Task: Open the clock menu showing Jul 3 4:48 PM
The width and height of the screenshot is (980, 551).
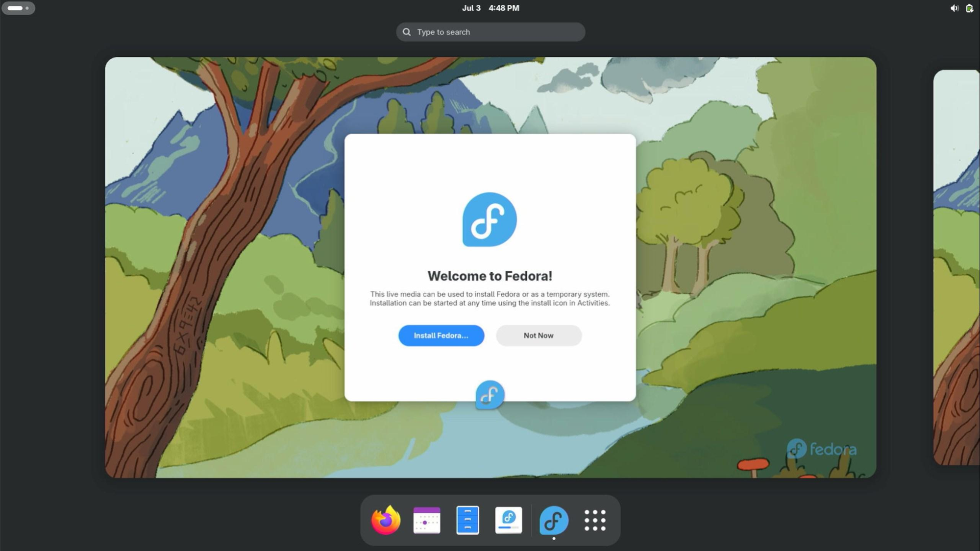Action: [x=490, y=8]
